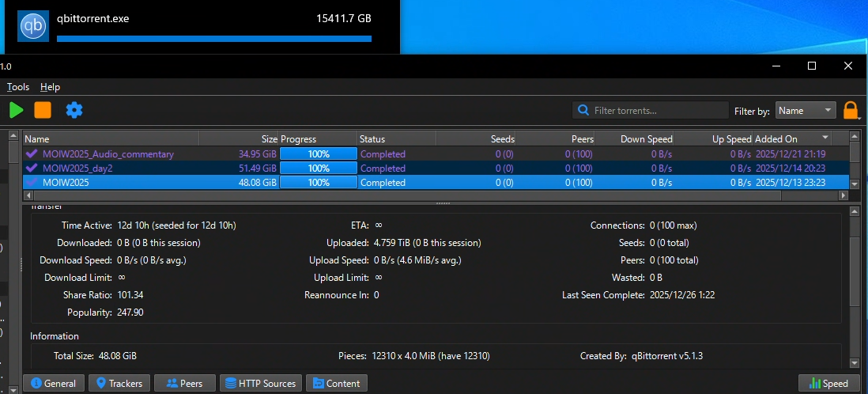Click the qbittorrent.exe app icon in the overlay
Viewport: 868px width, 394px height.
32,26
